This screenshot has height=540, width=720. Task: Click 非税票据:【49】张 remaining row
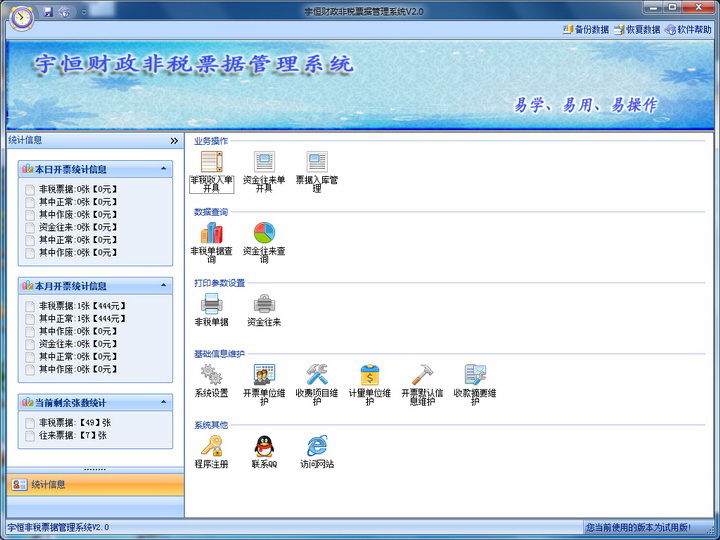point(68,422)
